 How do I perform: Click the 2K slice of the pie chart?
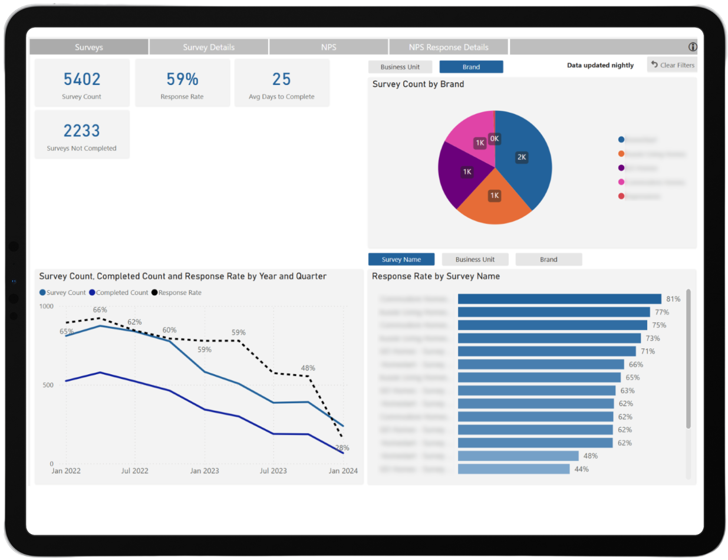[x=521, y=157]
